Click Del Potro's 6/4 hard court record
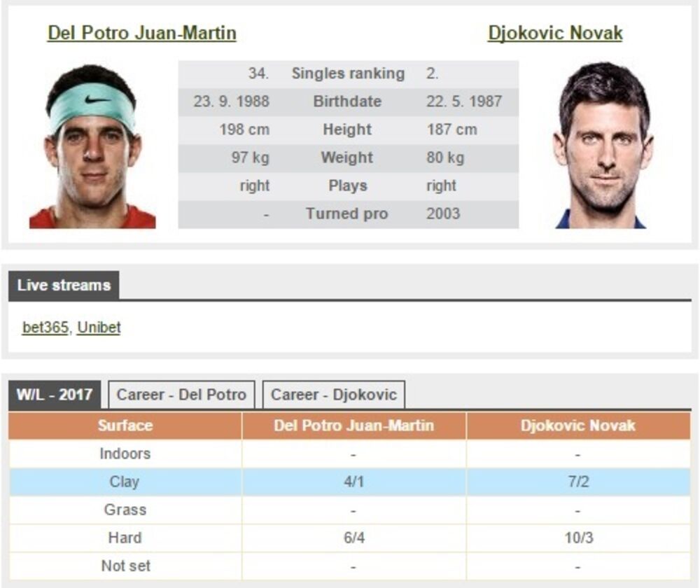Viewport: 700px width, 588px height. coord(353,538)
